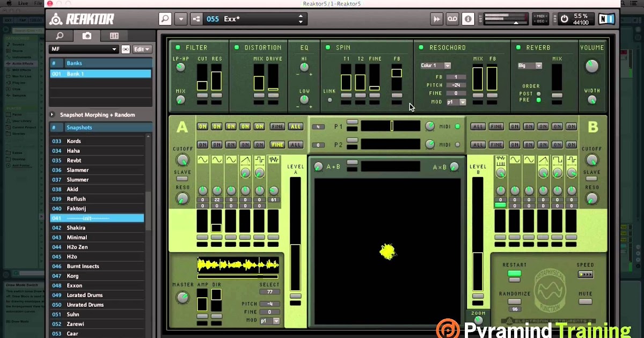Select snapshot 048 Exxon
Screen dimensions: 644x338
(97, 285)
